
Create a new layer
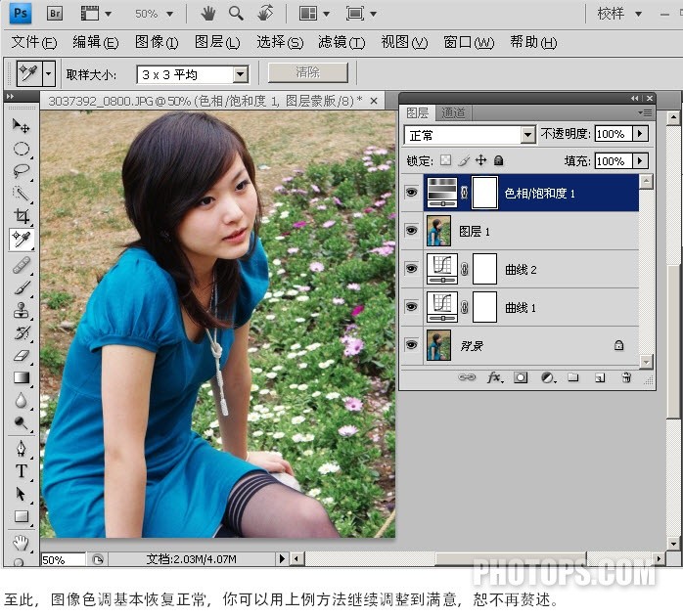[600, 377]
